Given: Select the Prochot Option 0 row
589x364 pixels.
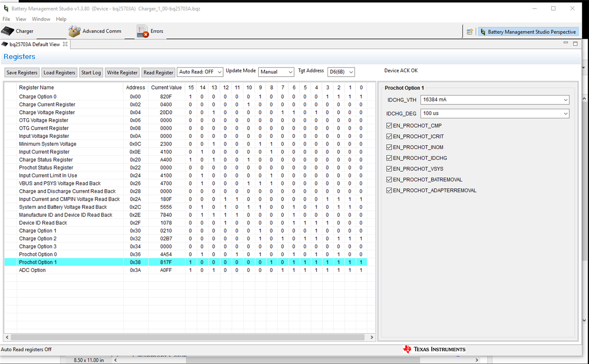Looking at the screenshot, I should tap(186, 254).
